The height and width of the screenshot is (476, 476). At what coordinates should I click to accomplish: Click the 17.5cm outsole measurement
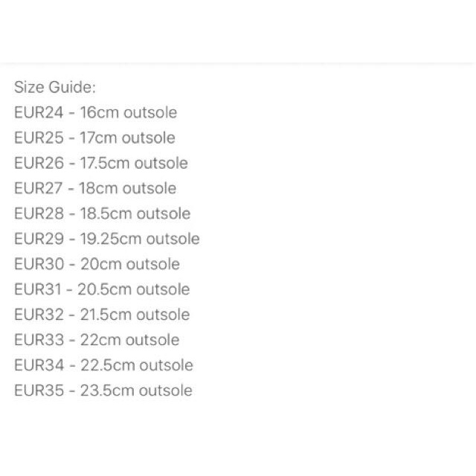click(x=134, y=164)
